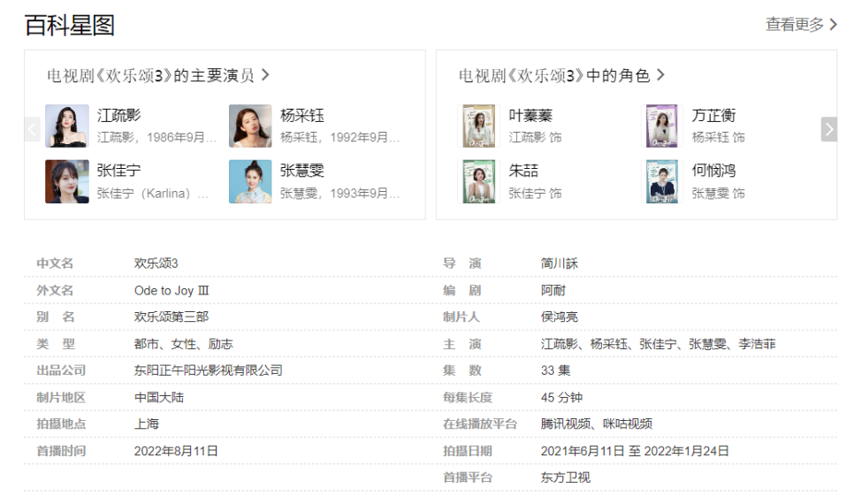Screen dimensions: 854x504
Task: Click the 制片人 field label
Action: 461,317
